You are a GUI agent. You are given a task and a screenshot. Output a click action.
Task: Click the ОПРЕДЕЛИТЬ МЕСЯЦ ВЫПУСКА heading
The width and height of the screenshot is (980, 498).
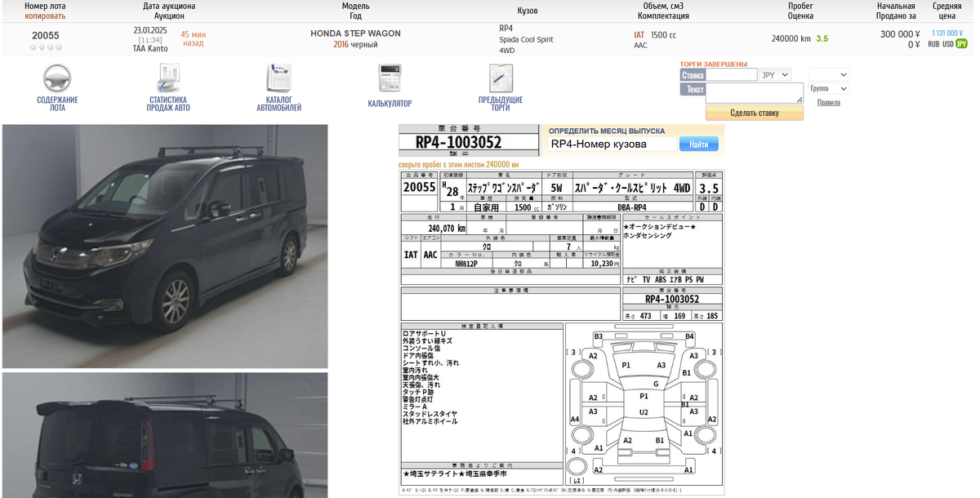pyautogui.click(x=606, y=131)
